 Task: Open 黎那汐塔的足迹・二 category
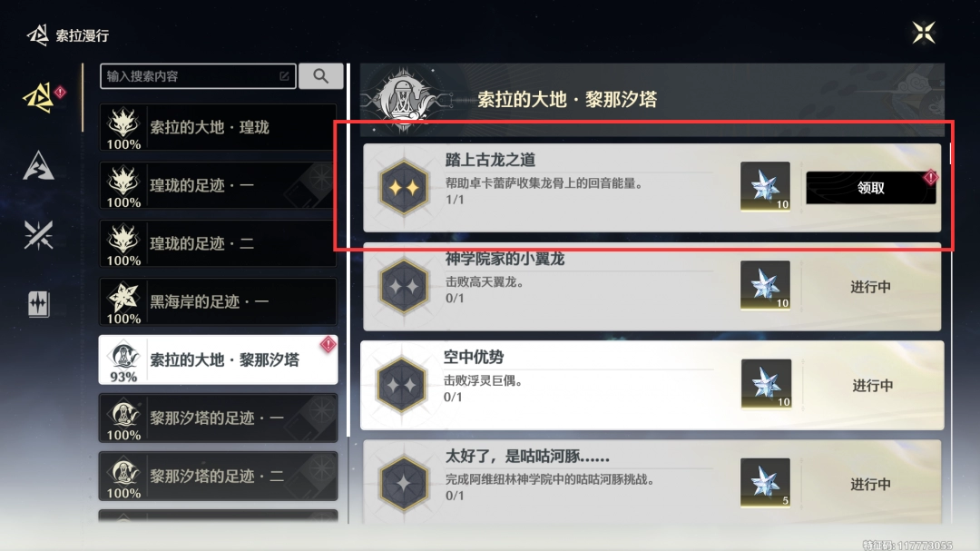pyautogui.click(x=218, y=476)
